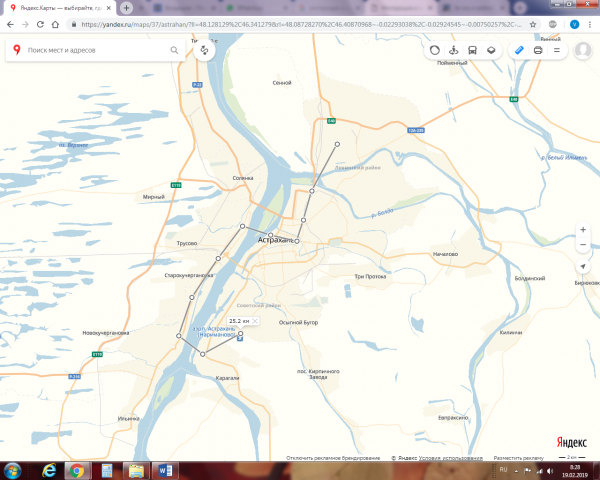Open the Yandex Maps hamburger menu
Image resolution: width=600 pixels, height=480 pixels.
555,49
